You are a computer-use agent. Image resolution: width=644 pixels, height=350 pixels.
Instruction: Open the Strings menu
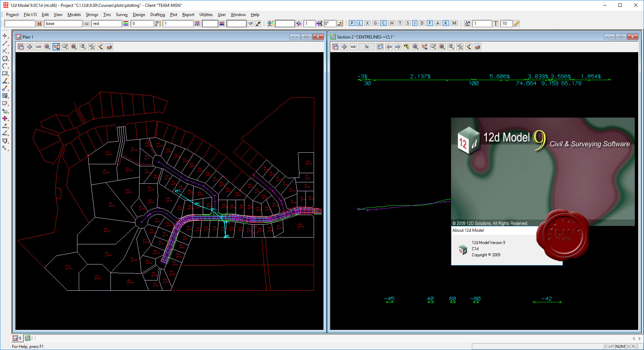tap(92, 15)
